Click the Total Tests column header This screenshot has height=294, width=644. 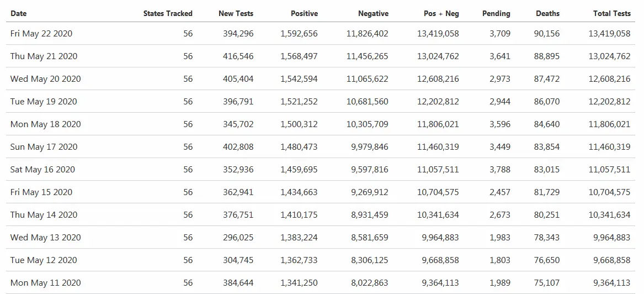click(x=611, y=13)
